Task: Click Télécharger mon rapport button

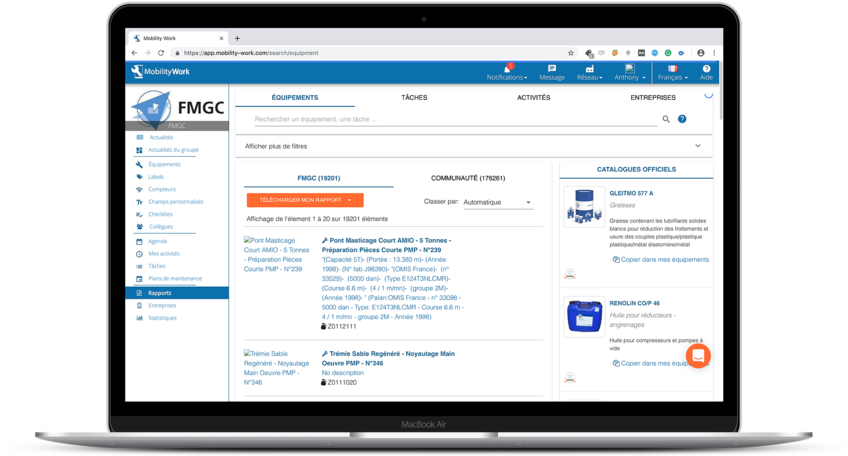Action: [305, 200]
